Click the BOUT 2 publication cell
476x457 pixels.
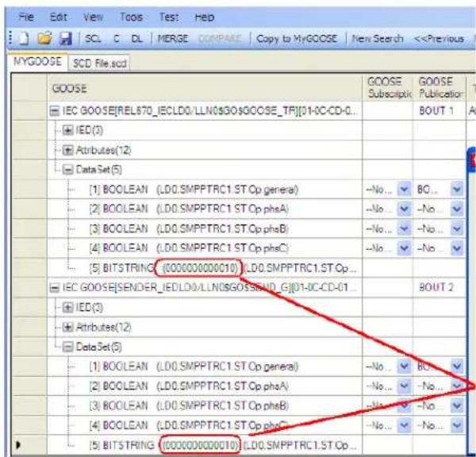[439, 287]
